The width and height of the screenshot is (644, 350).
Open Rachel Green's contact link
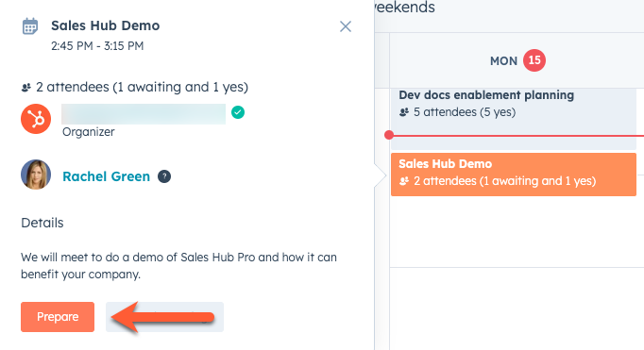[106, 176]
